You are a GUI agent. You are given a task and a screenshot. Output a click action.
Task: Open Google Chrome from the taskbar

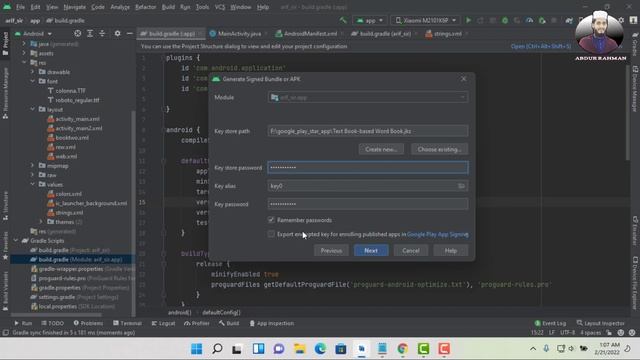403,349
